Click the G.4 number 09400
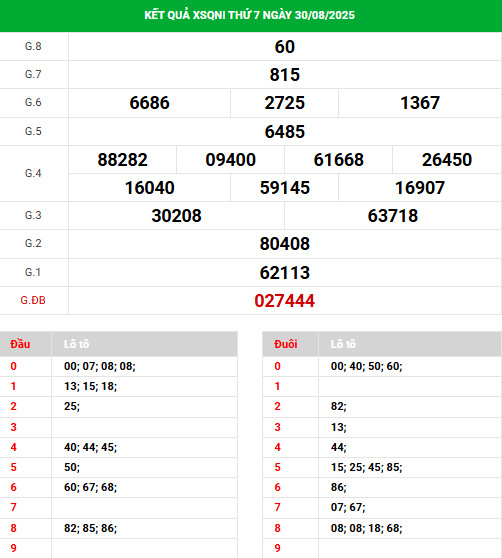This screenshot has height=558, width=502. pos(231,160)
